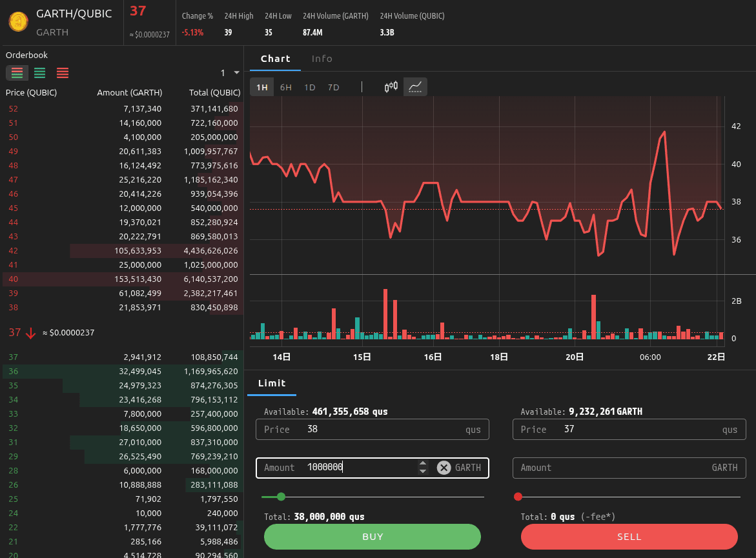The width and height of the screenshot is (756, 558).
Task: Switch chart to candlestick view
Action: [x=391, y=87]
